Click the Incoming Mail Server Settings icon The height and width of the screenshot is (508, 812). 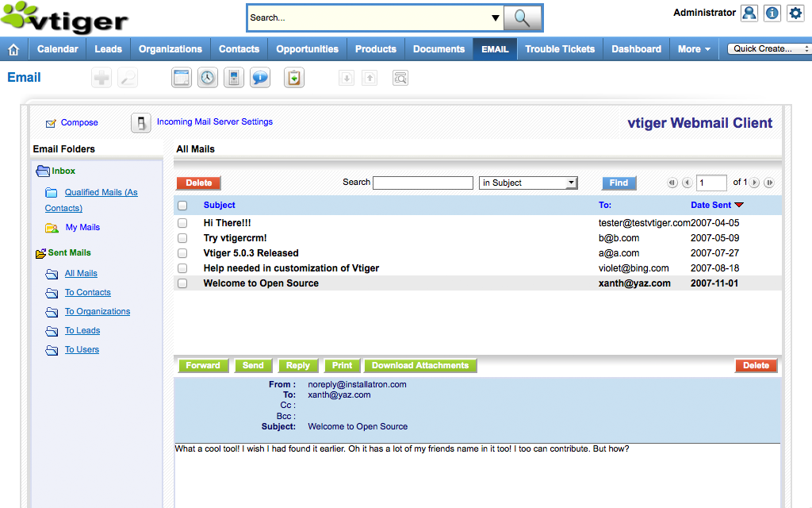pyautogui.click(x=140, y=123)
